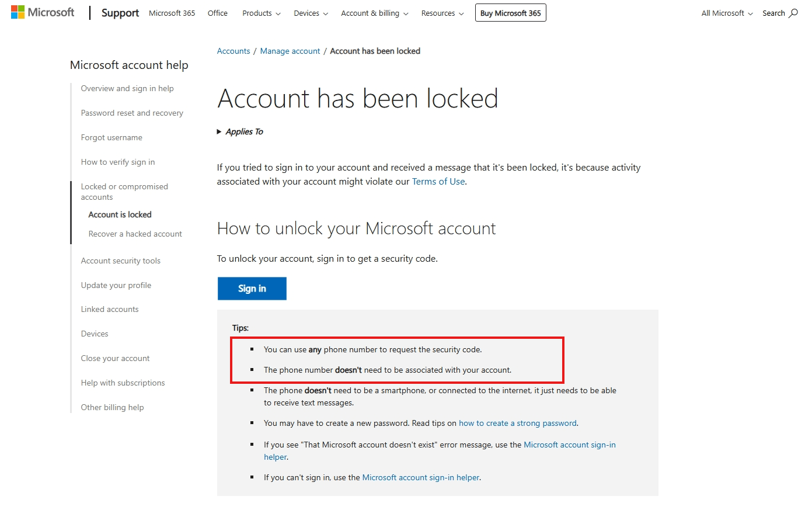This screenshot has width=812, height=510.
Task: Switch to the Office menu item
Action: 217,13
